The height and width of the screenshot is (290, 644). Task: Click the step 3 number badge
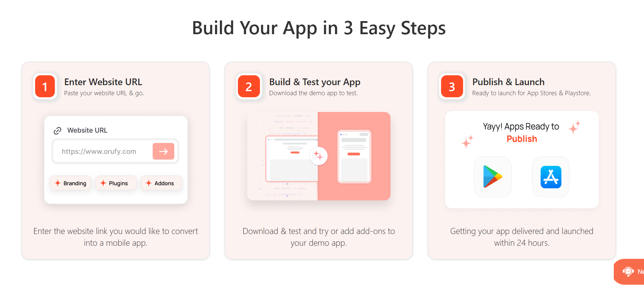tap(452, 86)
